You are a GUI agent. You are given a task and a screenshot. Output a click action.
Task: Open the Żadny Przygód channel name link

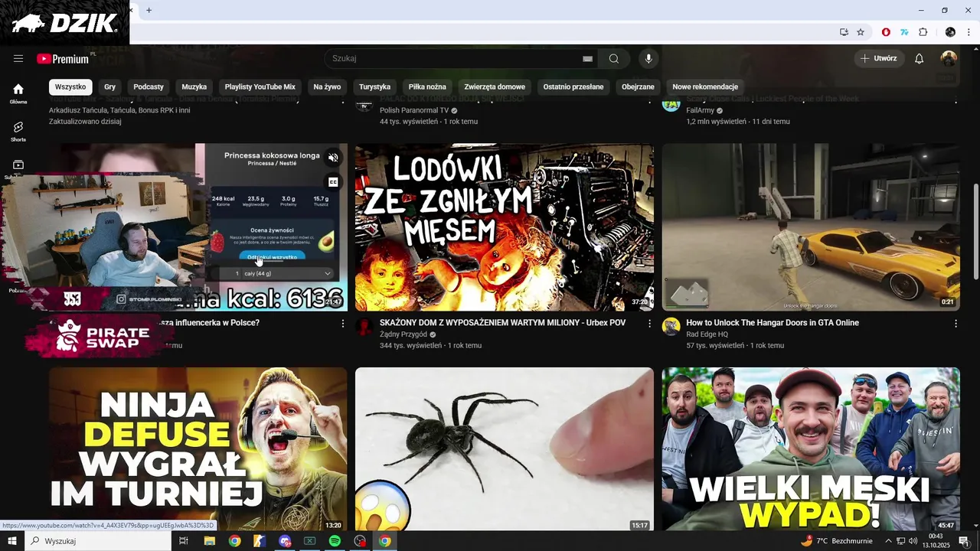coord(403,334)
